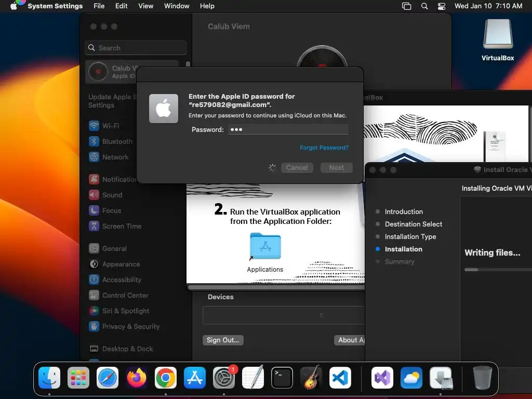The width and height of the screenshot is (532, 399).
Task: Click System Settings icon in Dock
Action: 224,378
